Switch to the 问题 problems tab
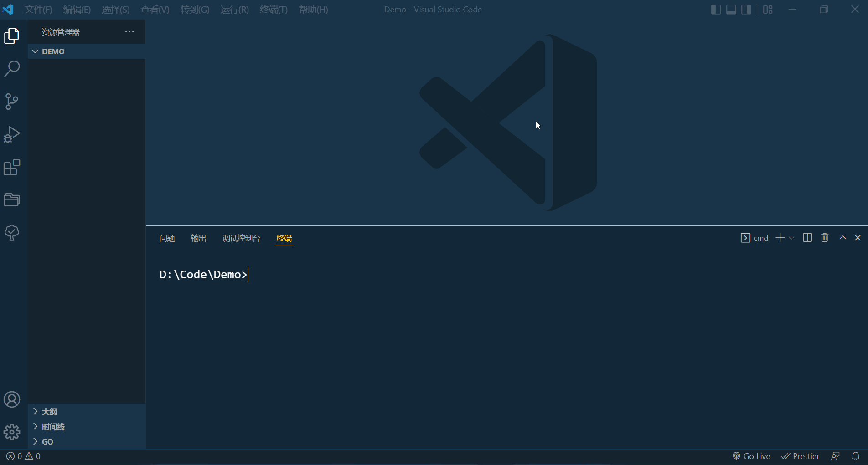 pyautogui.click(x=167, y=238)
